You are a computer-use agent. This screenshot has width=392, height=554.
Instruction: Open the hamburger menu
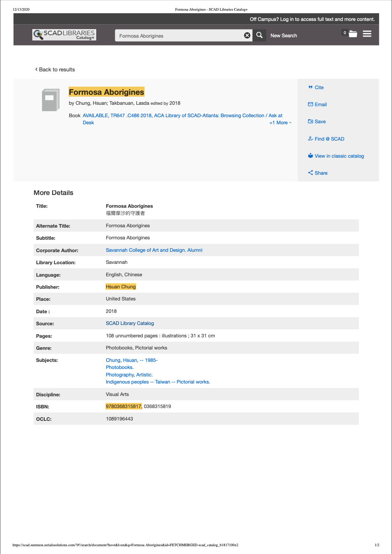[367, 34]
